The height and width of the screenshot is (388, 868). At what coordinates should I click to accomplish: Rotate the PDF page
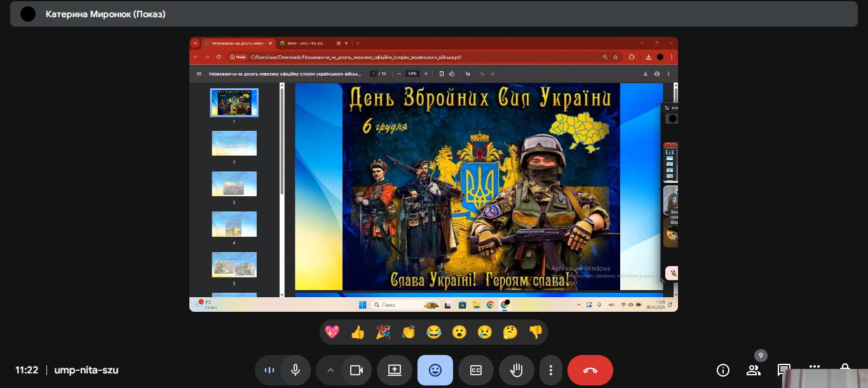point(451,73)
